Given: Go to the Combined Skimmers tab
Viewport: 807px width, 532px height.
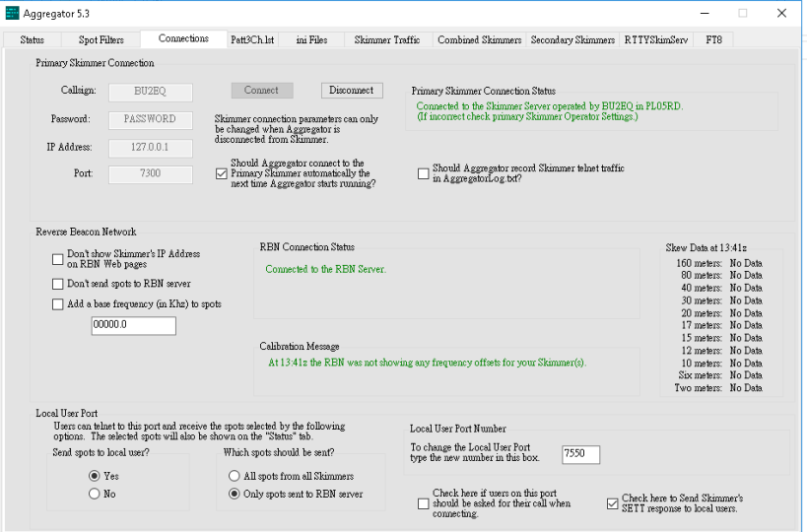Looking at the screenshot, I should point(479,39).
